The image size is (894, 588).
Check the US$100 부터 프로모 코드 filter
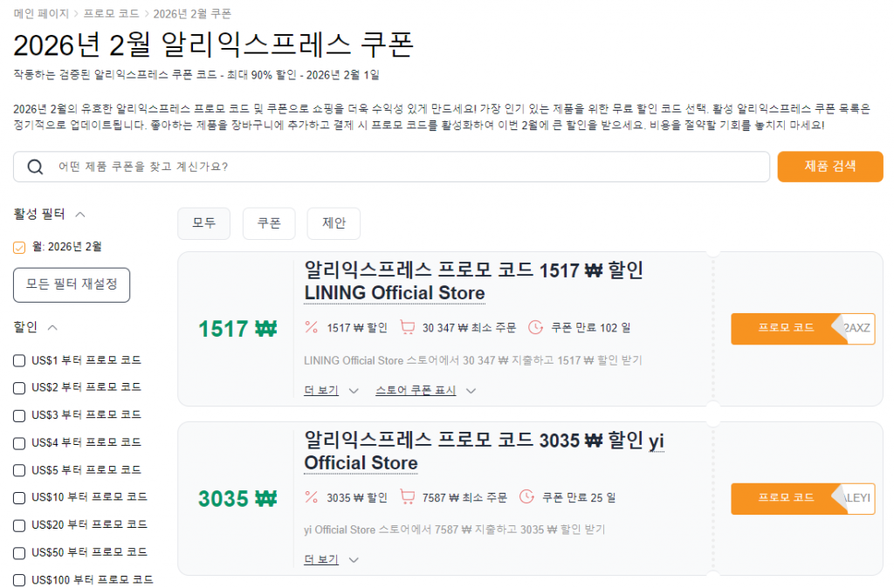coord(18,578)
